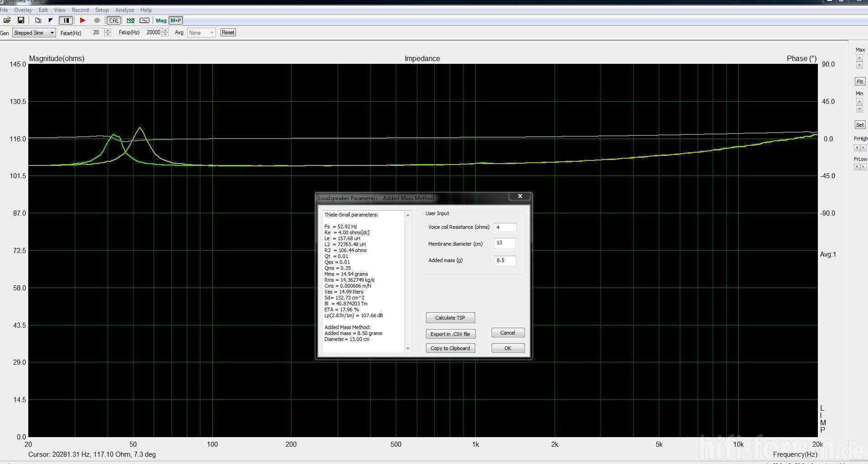Open the Edit menu

[43, 10]
